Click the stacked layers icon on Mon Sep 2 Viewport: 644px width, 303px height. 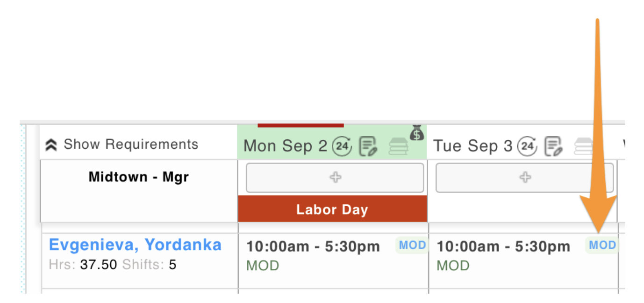coord(398,147)
